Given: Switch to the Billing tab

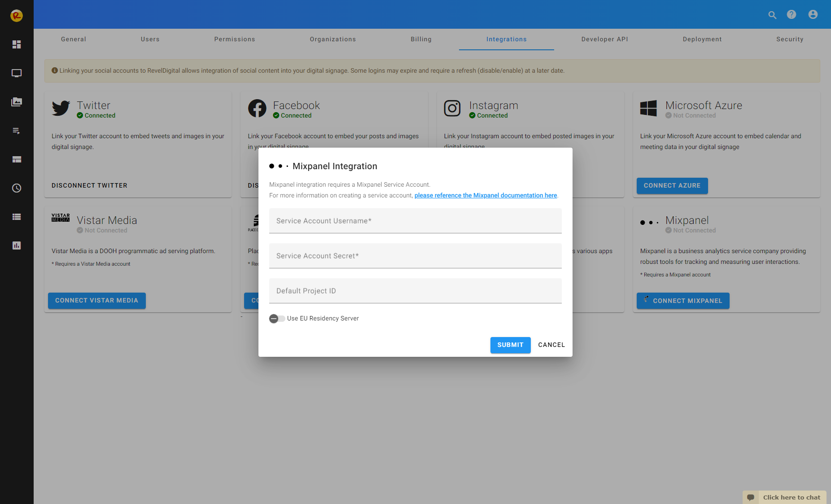Looking at the screenshot, I should pyautogui.click(x=421, y=39).
